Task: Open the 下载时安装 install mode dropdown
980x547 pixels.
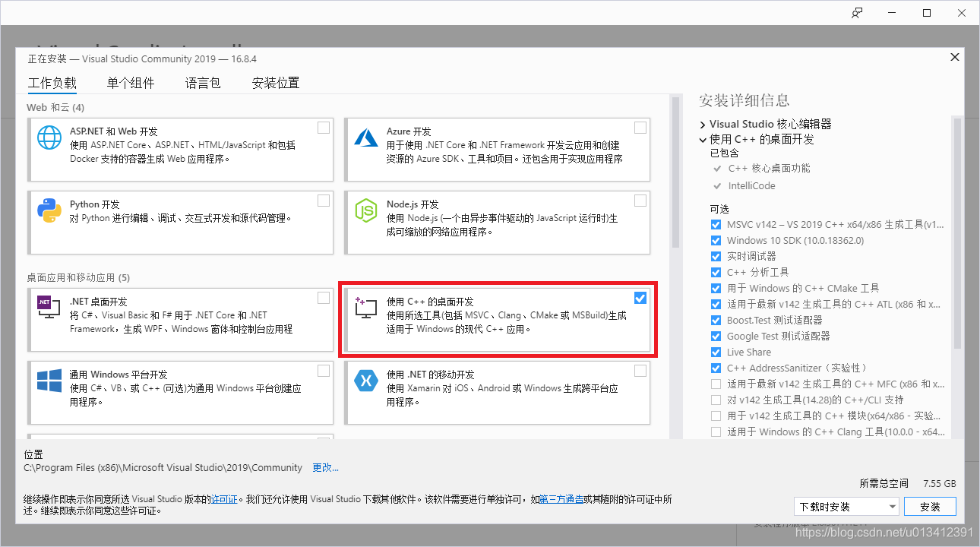Action: click(846, 507)
